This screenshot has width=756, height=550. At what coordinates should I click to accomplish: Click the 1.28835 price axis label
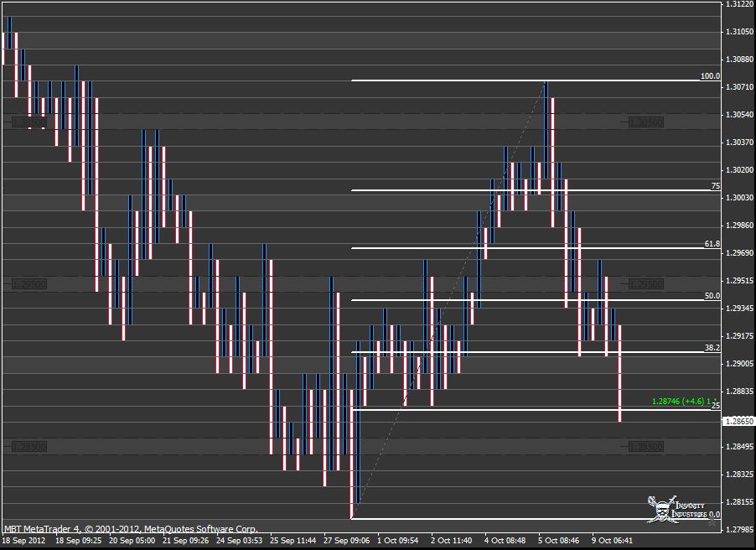739,391
